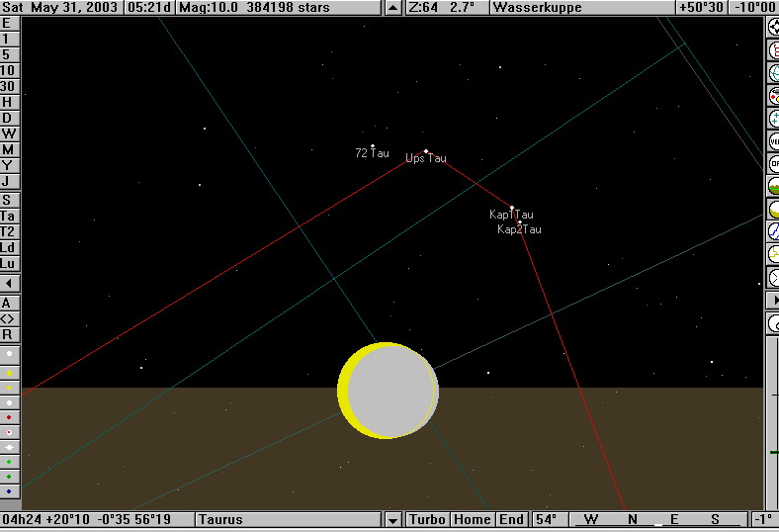Click the End button in bottom bar
The height and width of the screenshot is (532, 779).
tap(511, 520)
